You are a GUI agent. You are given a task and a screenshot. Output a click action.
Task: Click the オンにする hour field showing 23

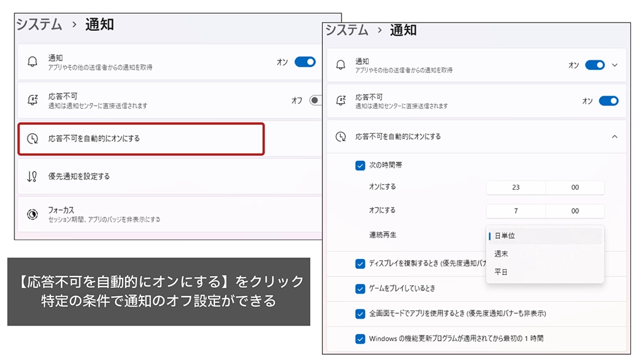(x=516, y=187)
